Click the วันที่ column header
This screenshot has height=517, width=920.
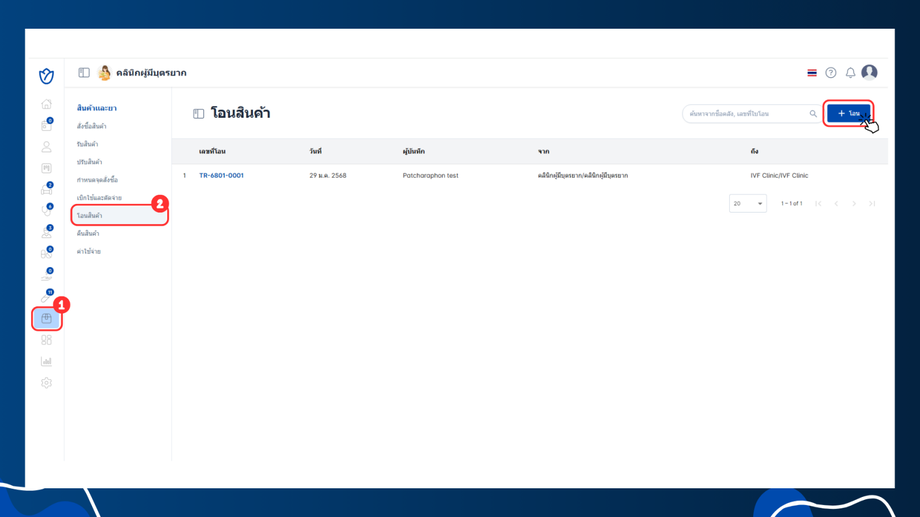pyautogui.click(x=316, y=151)
